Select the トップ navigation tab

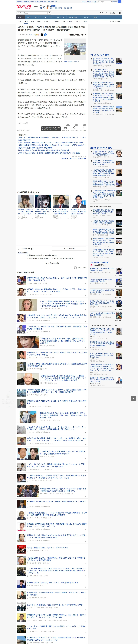click(20, 17)
